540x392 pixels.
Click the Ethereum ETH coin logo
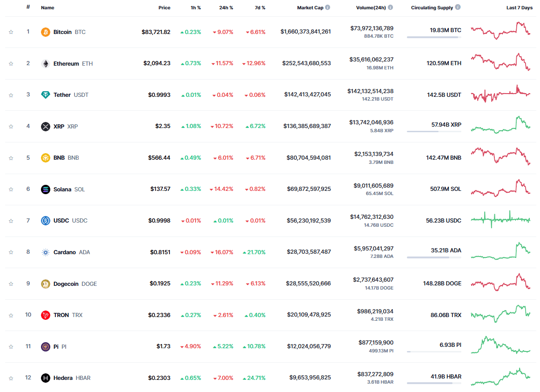[x=45, y=63]
